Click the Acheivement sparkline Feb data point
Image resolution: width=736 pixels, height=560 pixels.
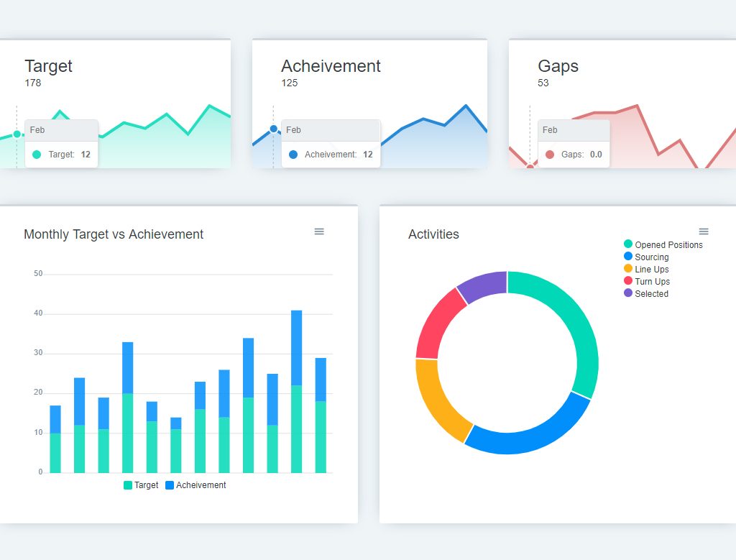pos(274,129)
